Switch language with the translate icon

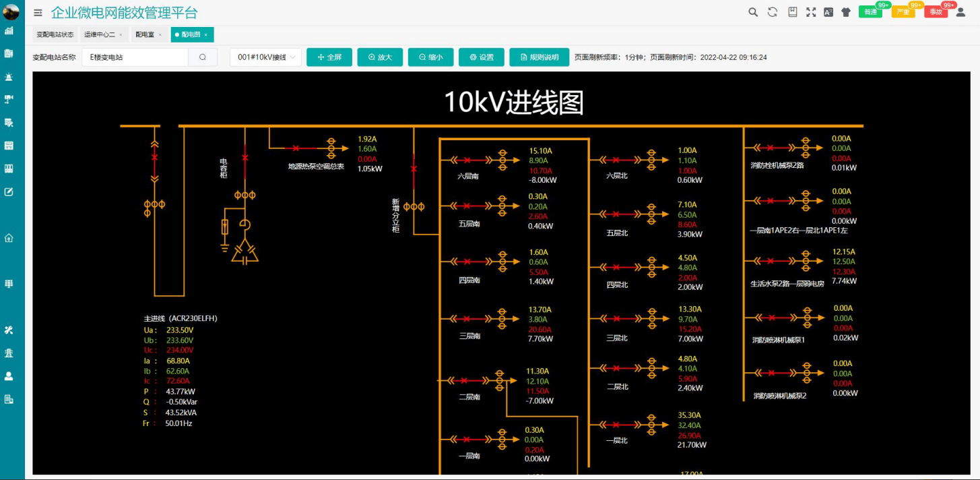pos(828,12)
